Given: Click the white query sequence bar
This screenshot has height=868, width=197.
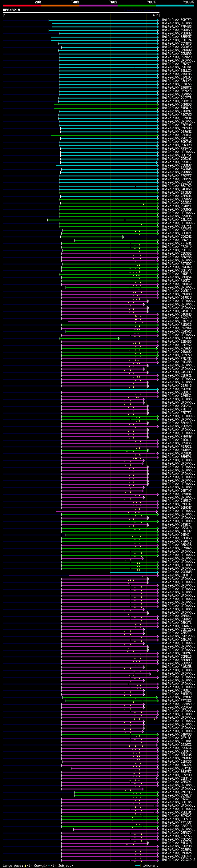Looking at the screenshot, I should (81, 12).
